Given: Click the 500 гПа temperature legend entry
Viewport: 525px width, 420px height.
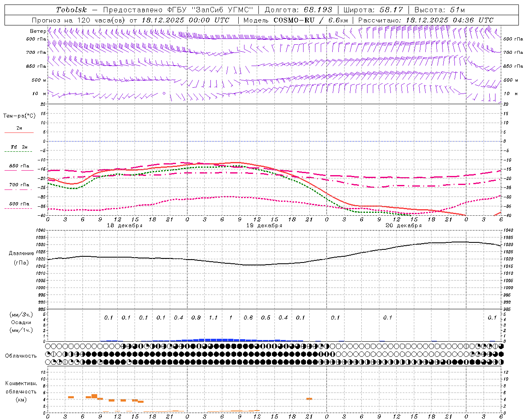Looking at the screenshot, I should coord(19,204).
